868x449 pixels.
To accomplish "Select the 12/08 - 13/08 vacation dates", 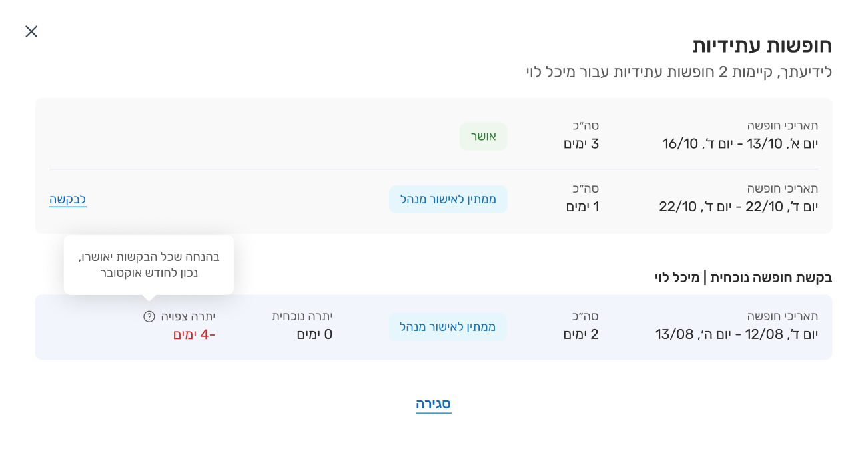I will [x=737, y=334].
